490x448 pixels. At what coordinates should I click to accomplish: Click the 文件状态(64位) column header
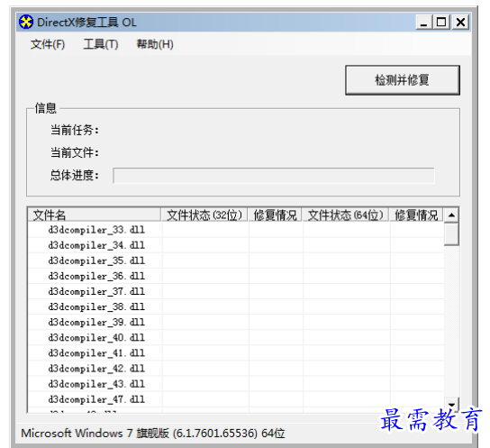346,215
